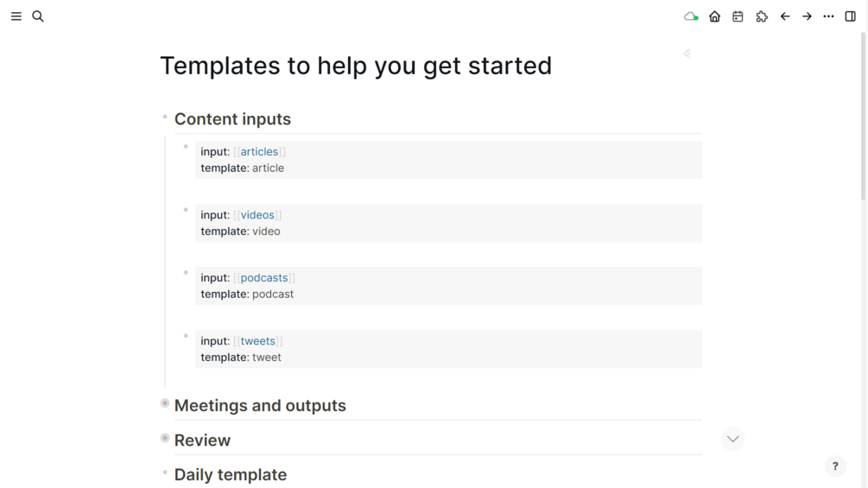Click the round down-chevron scroll button

click(732, 439)
